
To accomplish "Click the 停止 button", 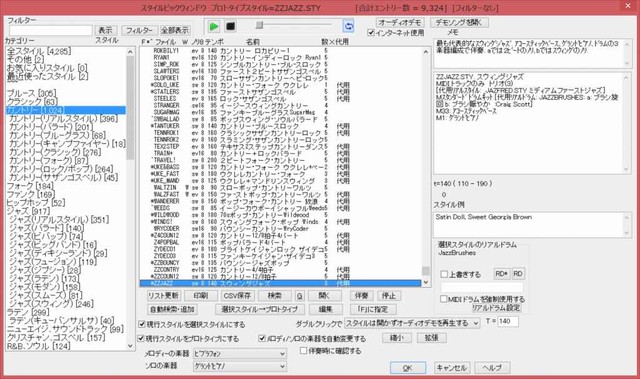I will (389, 296).
